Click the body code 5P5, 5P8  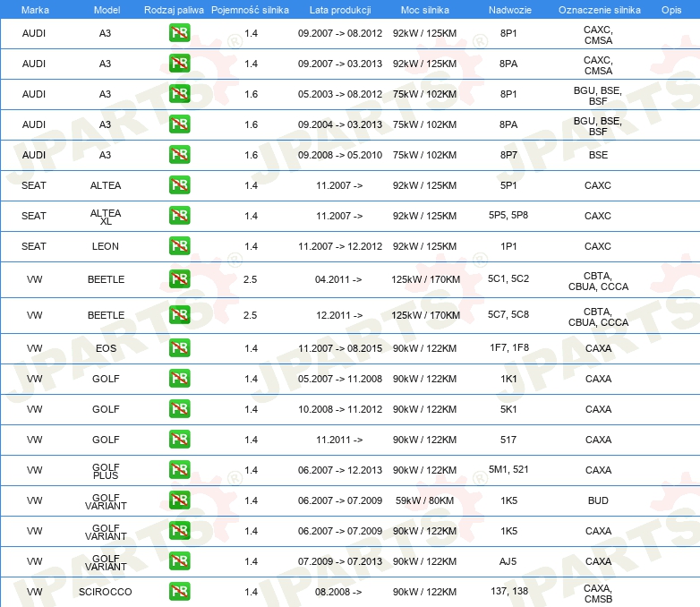click(508, 215)
